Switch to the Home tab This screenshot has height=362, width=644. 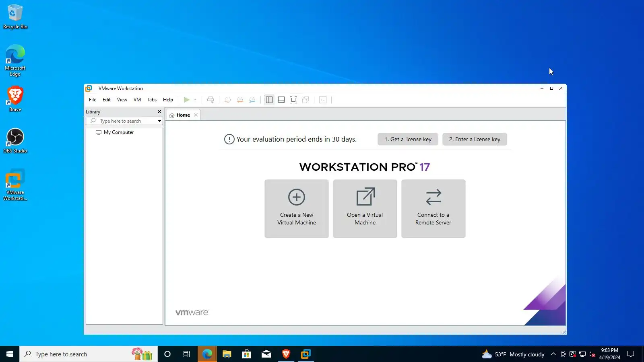[183, 115]
